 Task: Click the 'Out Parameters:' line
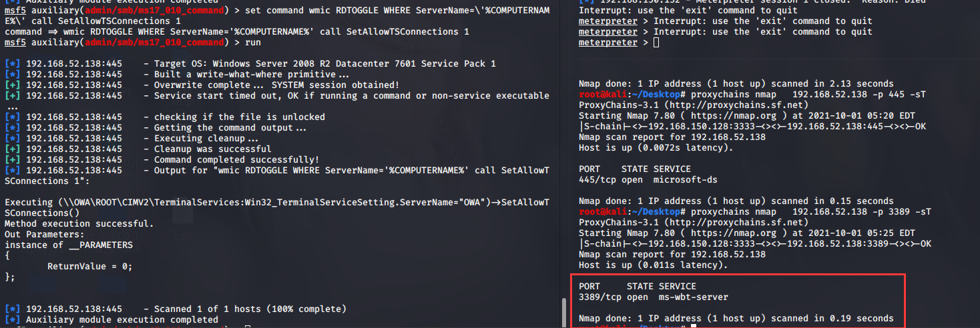pos(45,235)
